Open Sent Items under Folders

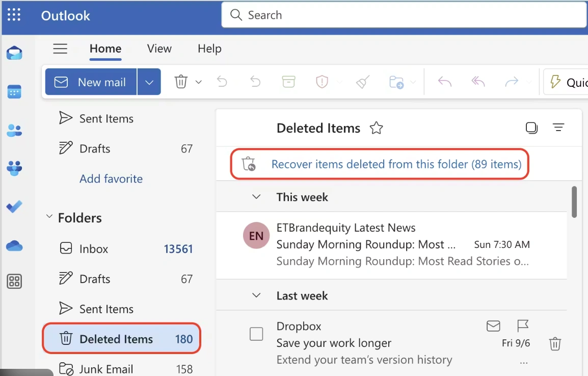tap(122, 309)
